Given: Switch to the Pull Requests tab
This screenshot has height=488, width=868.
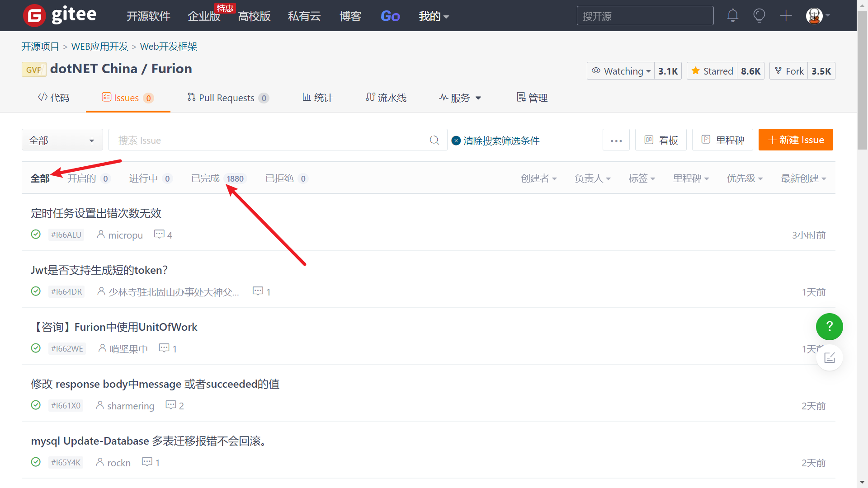Looking at the screenshot, I should [x=227, y=98].
